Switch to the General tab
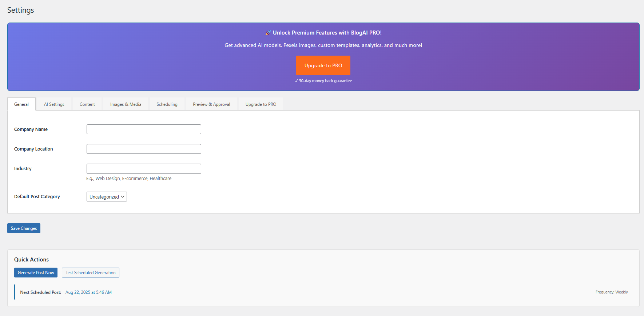Image resolution: width=644 pixels, height=316 pixels. [21, 104]
